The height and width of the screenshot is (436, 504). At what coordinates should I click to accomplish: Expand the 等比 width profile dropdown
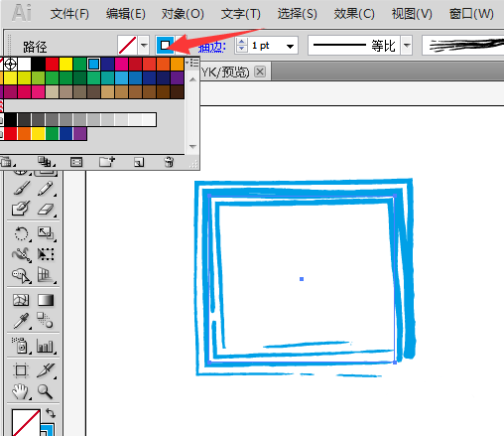407,45
